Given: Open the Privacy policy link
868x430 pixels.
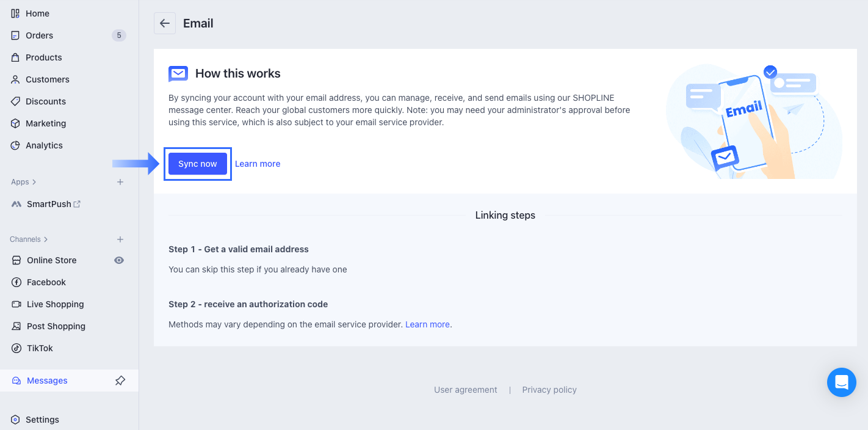Looking at the screenshot, I should (549, 389).
